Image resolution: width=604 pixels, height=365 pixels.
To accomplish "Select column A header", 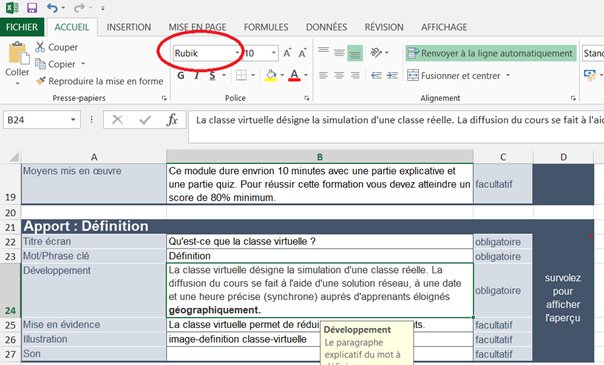I will pos(94,157).
